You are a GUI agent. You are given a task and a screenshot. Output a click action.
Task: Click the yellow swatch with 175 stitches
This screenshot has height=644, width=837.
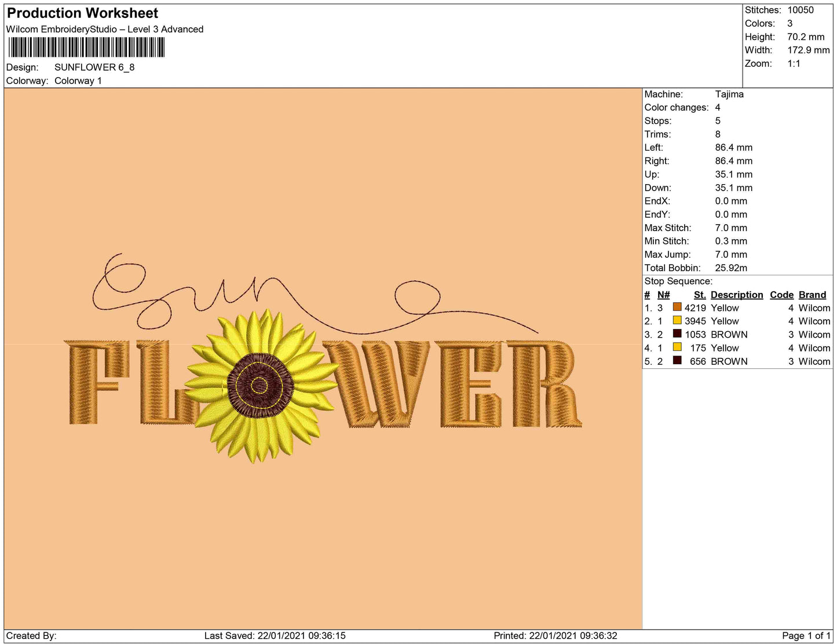pyautogui.click(x=677, y=347)
